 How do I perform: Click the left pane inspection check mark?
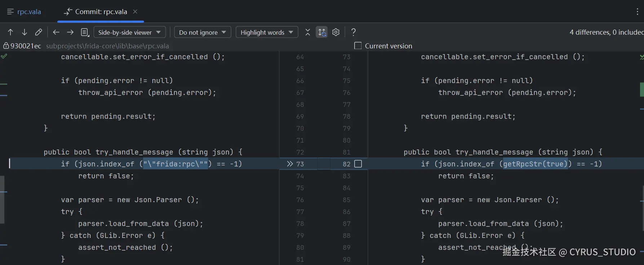(4, 56)
